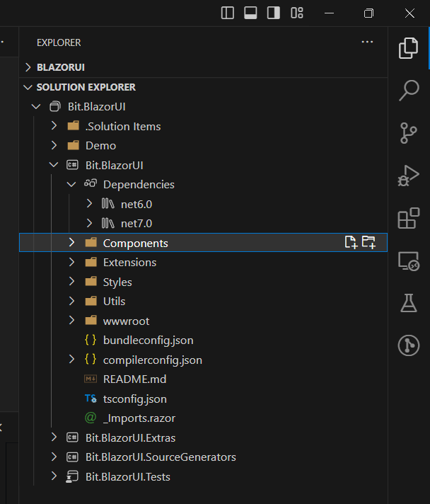Collapse the Bit.BlazorUI project node
This screenshot has width=430, height=504.
pos(54,165)
